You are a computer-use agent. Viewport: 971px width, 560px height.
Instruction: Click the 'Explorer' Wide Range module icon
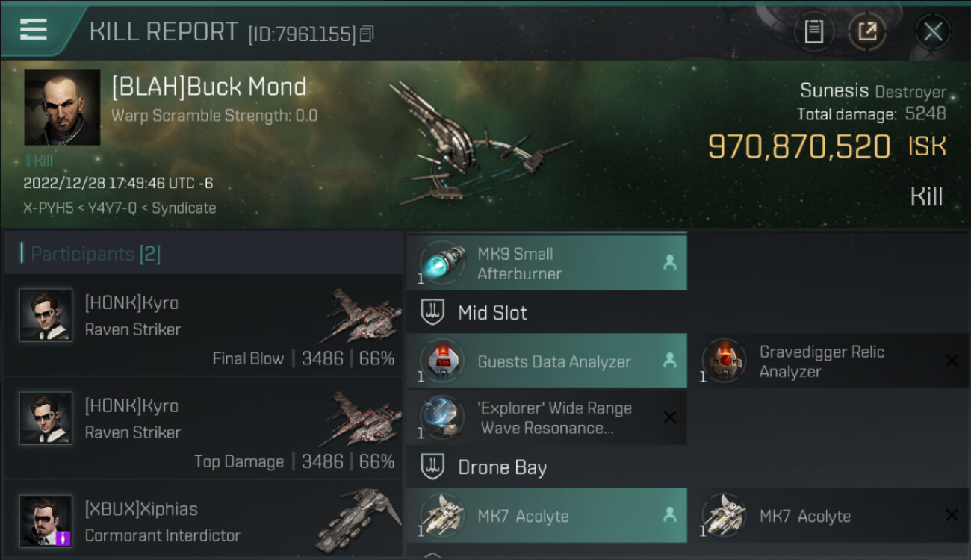click(441, 417)
